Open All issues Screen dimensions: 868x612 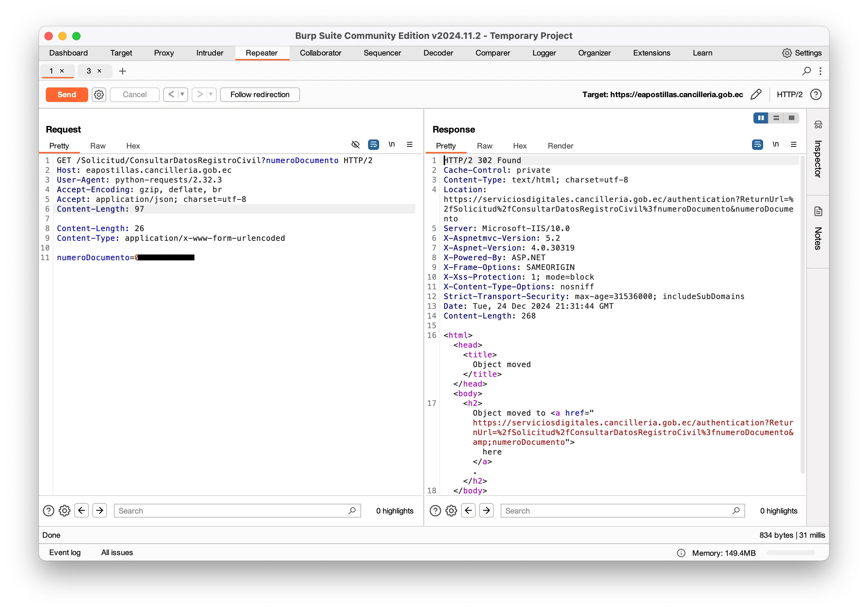tap(117, 552)
